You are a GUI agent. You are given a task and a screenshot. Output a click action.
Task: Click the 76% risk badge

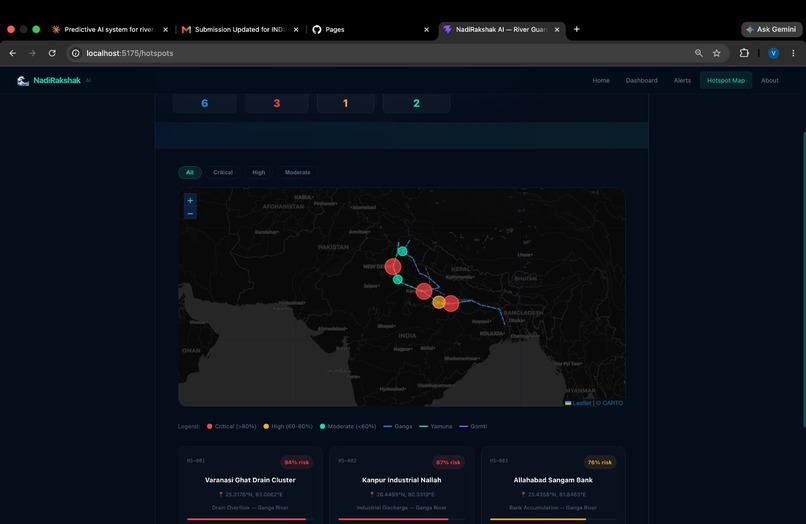click(599, 462)
